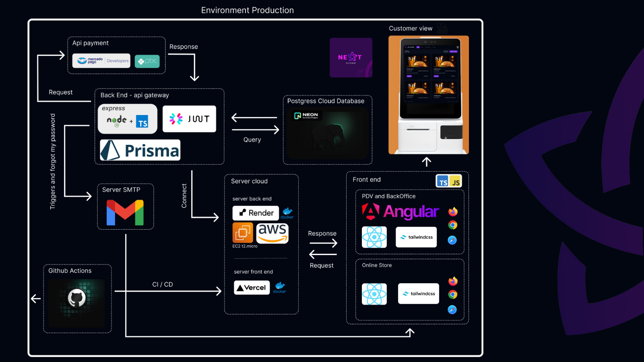Viewport: 644px width, 362px height.
Task: Click "Triggers and forgot my password" text
Action: click(x=53, y=161)
